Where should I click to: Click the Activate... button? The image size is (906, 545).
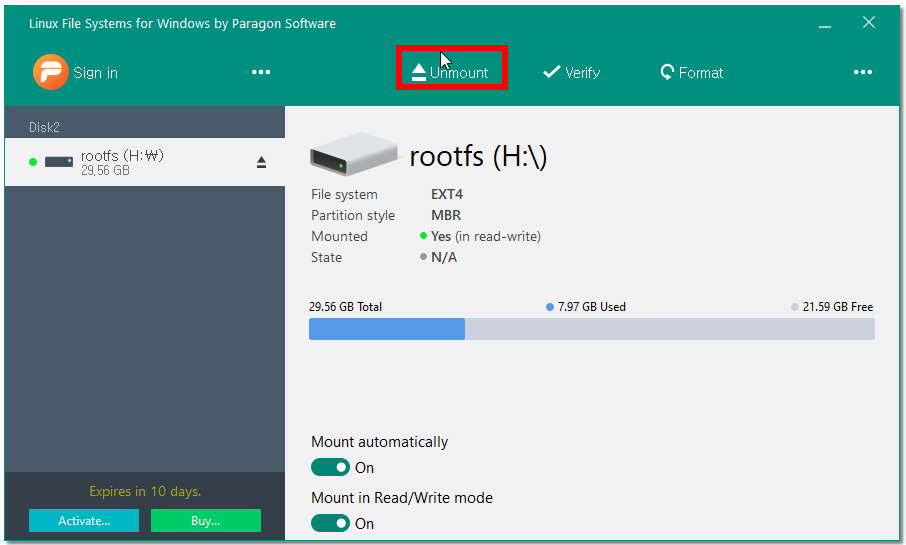(84, 521)
